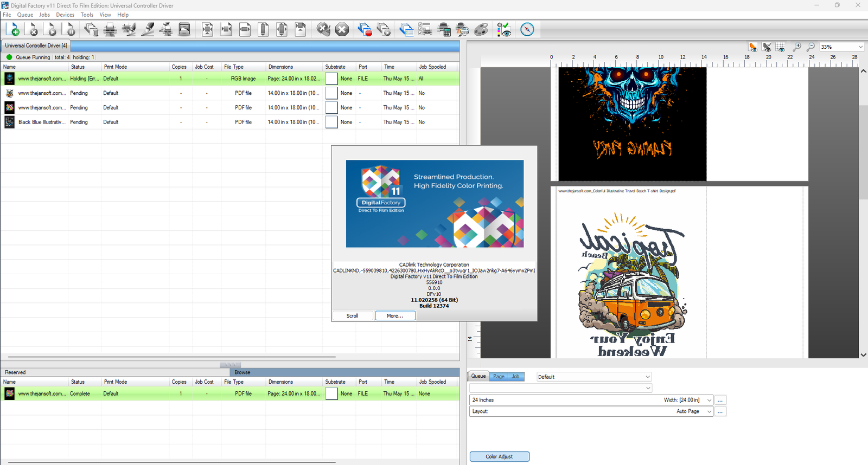Select the Queue tab in properties
868x465 pixels.
[478, 376]
